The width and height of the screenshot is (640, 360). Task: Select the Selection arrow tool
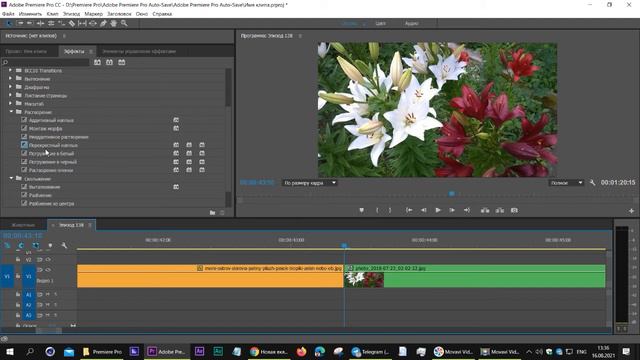point(9,24)
